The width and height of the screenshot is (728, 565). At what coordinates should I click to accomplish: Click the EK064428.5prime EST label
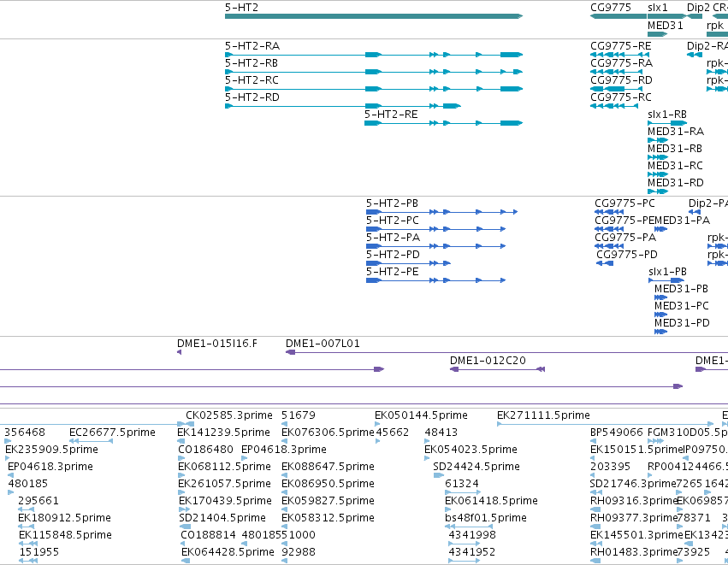point(228,552)
